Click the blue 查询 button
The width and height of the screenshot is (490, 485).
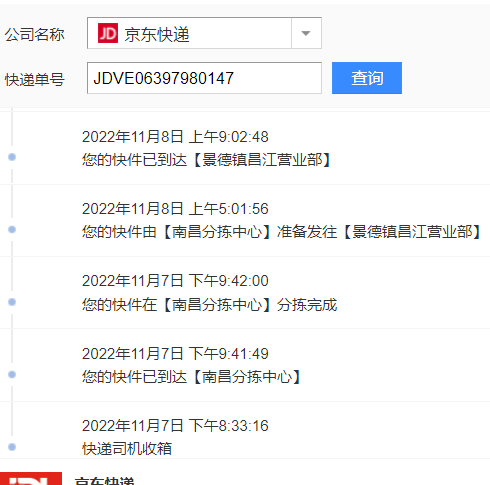pos(367,78)
